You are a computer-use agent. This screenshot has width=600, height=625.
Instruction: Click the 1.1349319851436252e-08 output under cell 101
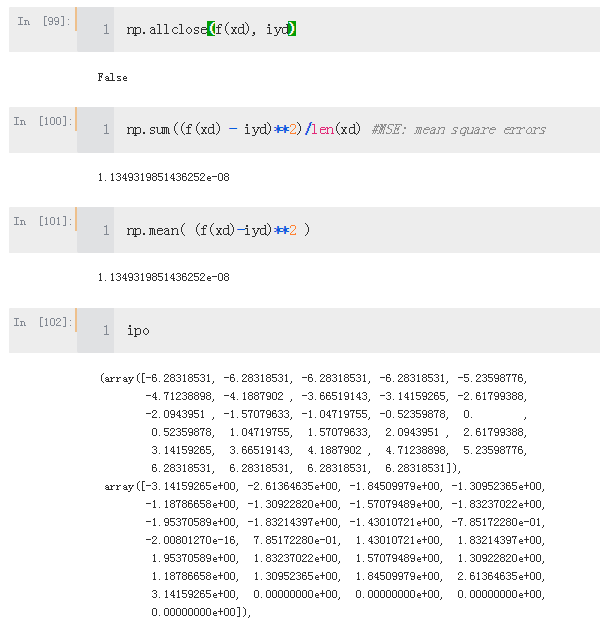click(x=163, y=277)
